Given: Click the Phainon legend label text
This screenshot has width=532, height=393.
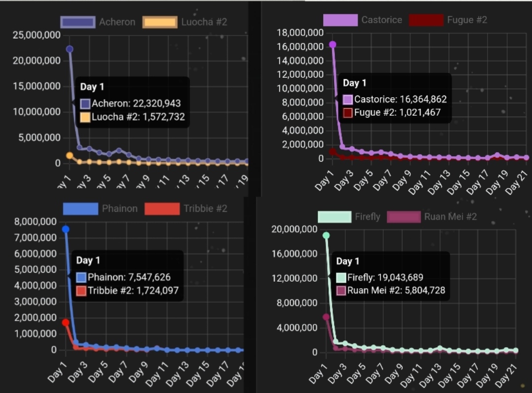Looking at the screenshot, I should 120,208.
